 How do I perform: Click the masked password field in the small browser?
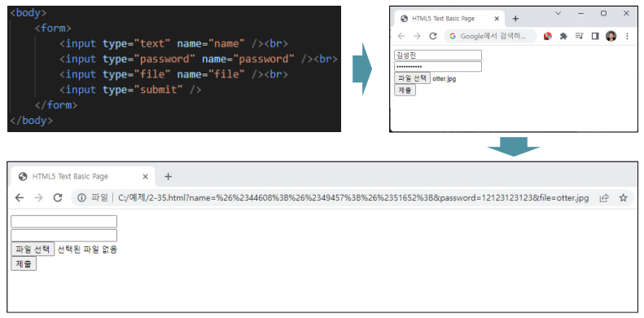(x=438, y=67)
